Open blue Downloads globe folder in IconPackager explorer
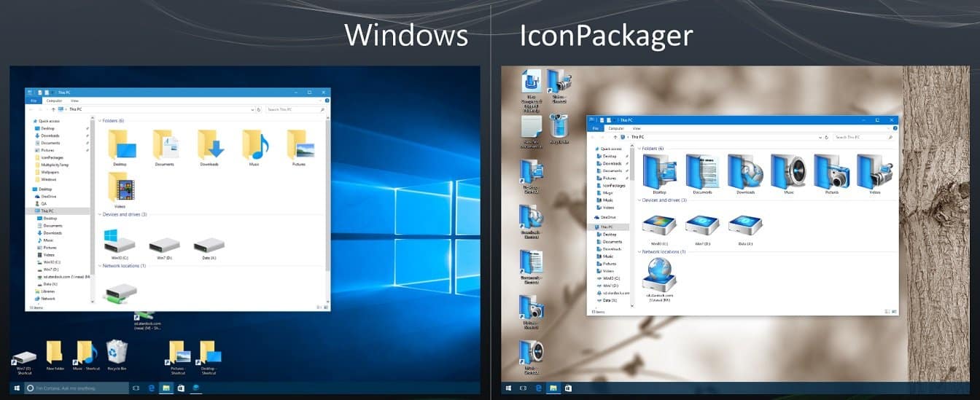 (x=745, y=173)
